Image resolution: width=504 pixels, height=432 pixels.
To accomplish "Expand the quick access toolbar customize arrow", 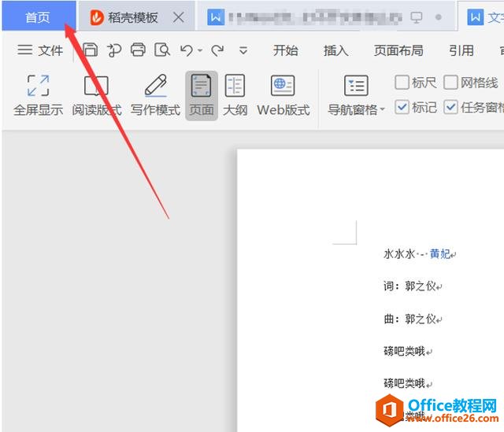I will pos(243,50).
